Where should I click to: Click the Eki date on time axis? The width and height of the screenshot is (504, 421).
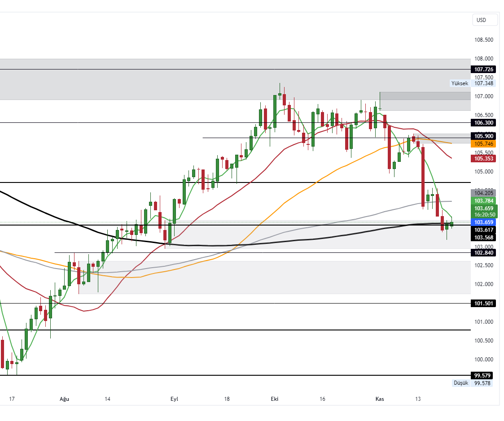275,399
